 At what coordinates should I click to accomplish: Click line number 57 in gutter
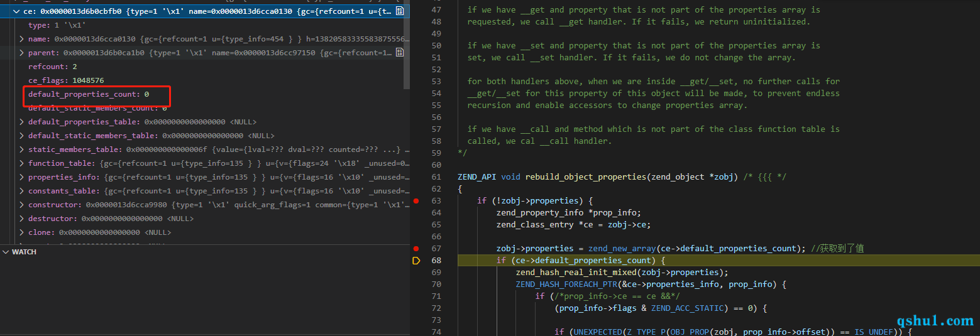click(x=436, y=129)
